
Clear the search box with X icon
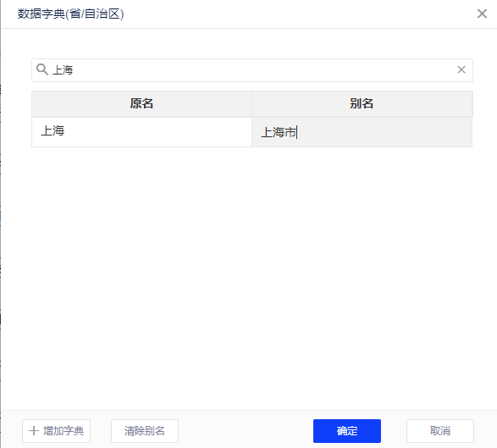[461, 69]
